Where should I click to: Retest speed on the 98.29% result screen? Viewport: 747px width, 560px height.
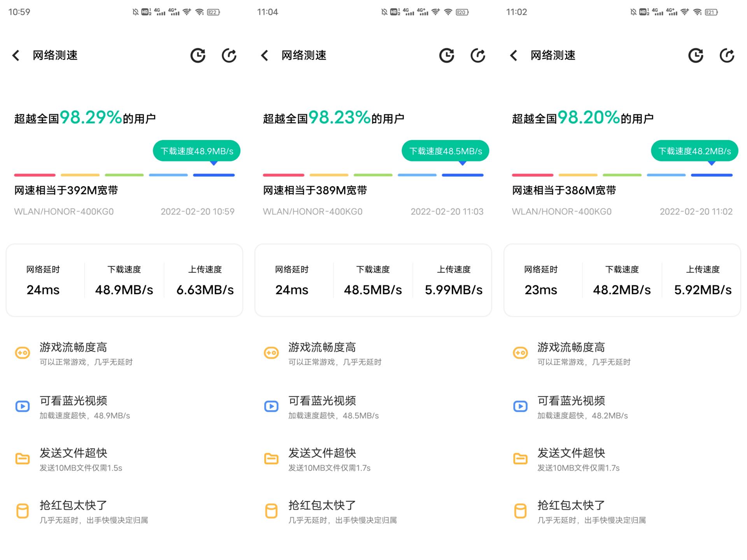(x=229, y=56)
